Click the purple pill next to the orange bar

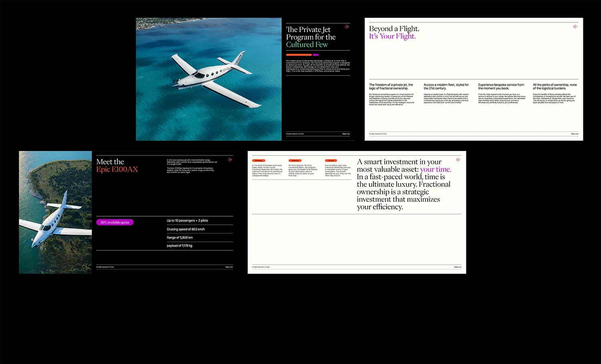coord(316,54)
